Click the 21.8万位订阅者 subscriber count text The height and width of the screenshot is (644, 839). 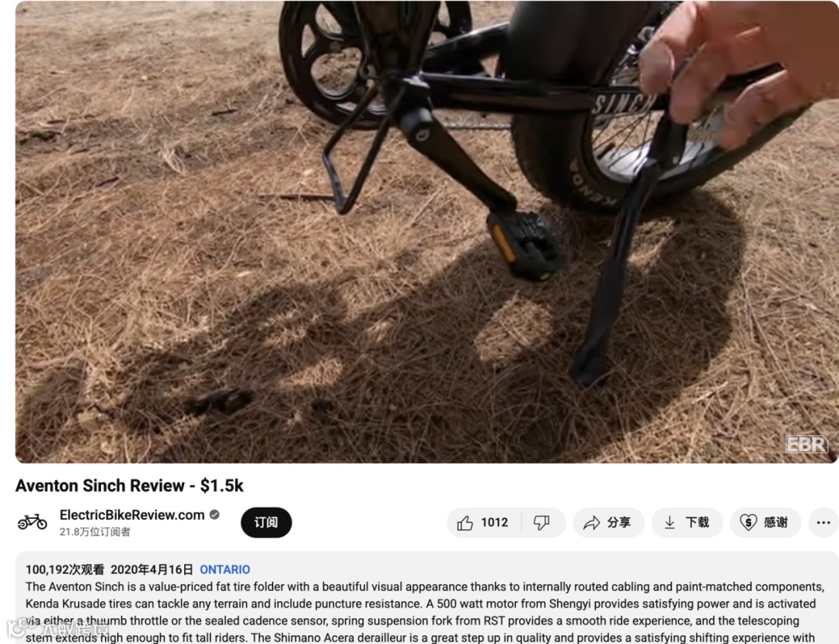[x=95, y=531]
